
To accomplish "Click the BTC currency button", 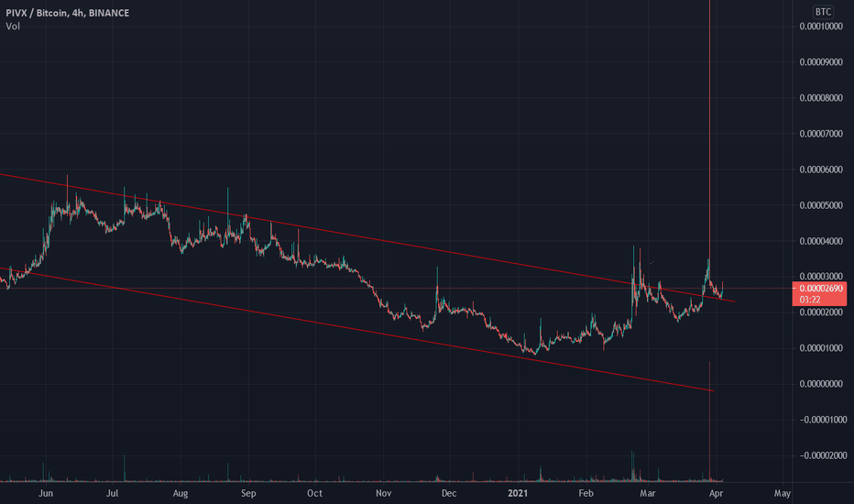I will (823, 11).
